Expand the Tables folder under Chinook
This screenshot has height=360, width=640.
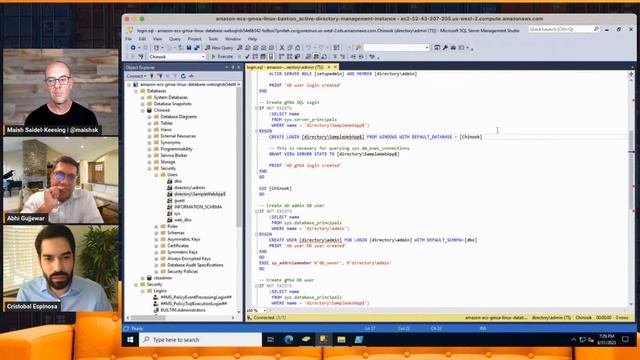149,123
